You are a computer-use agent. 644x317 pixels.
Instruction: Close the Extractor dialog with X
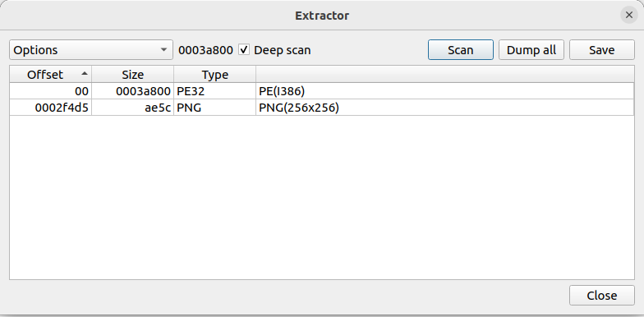pos(629,15)
